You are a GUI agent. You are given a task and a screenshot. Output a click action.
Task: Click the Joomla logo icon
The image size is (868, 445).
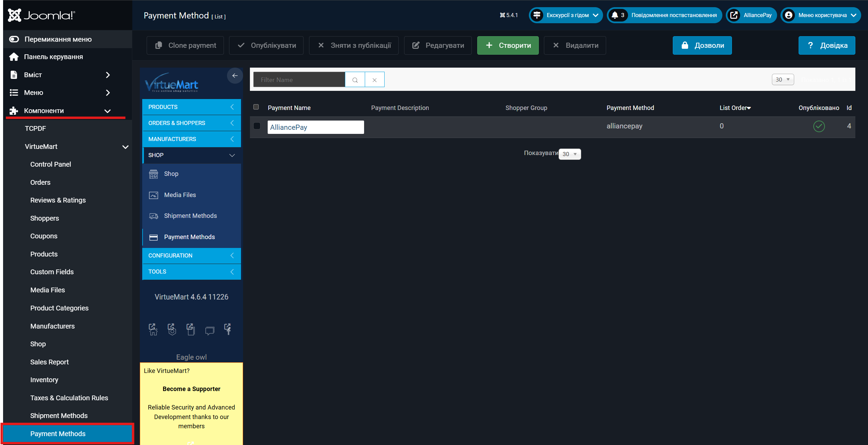[x=14, y=15]
